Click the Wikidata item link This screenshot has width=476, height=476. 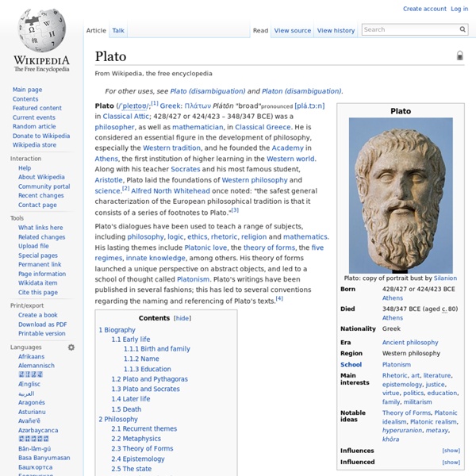(37, 283)
